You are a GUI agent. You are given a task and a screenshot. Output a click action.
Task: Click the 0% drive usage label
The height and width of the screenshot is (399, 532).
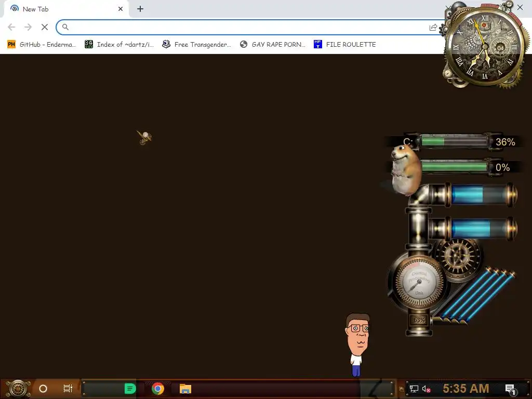502,167
